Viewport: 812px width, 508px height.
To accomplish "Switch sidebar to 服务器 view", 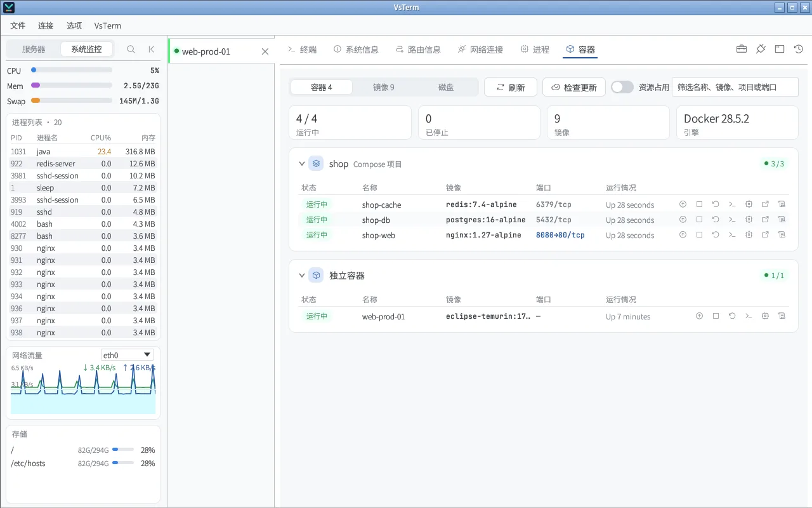I will (34, 49).
